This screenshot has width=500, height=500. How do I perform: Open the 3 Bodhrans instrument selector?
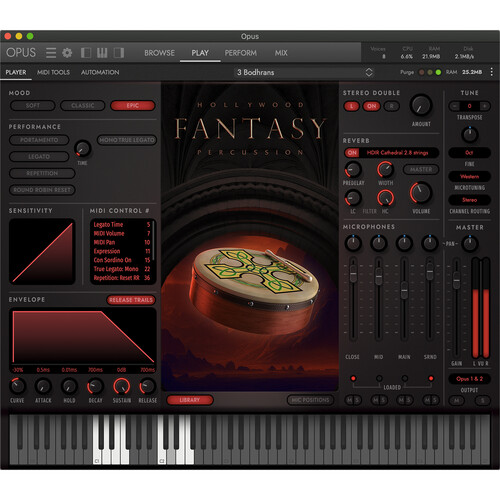[304, 72]
